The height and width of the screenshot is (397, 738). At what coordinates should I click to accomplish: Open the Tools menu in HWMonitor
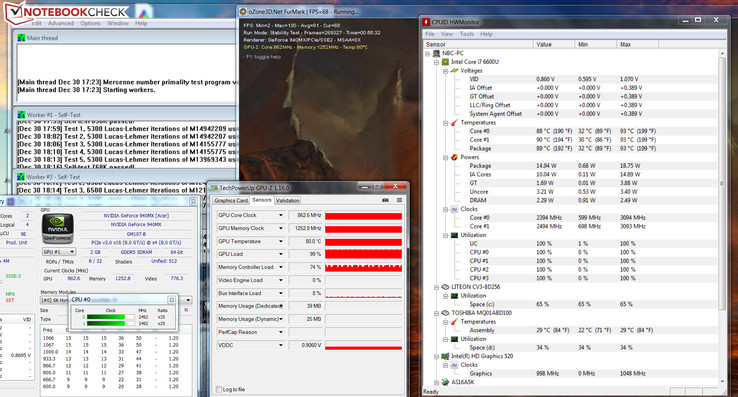(x=466, y=34)
